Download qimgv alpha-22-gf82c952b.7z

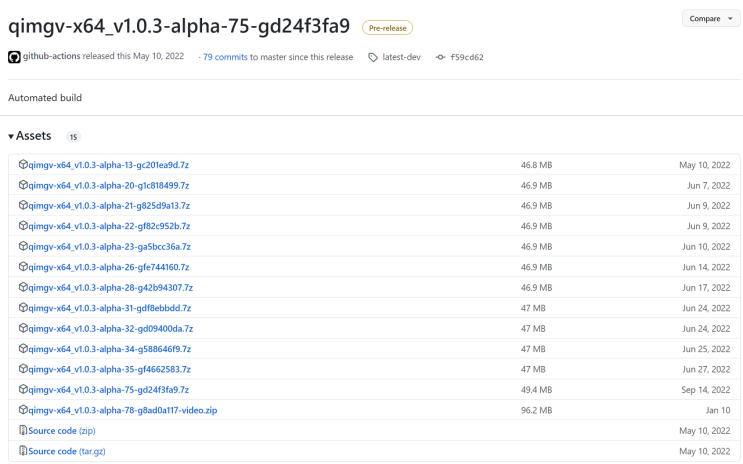pyautogui.click(x=109, y=226)
